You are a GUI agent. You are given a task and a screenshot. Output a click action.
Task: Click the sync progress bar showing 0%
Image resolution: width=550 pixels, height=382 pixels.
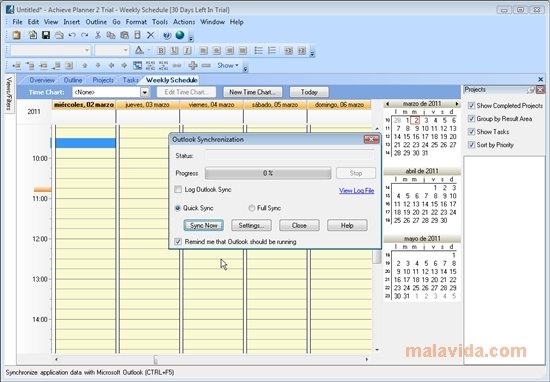268,173
